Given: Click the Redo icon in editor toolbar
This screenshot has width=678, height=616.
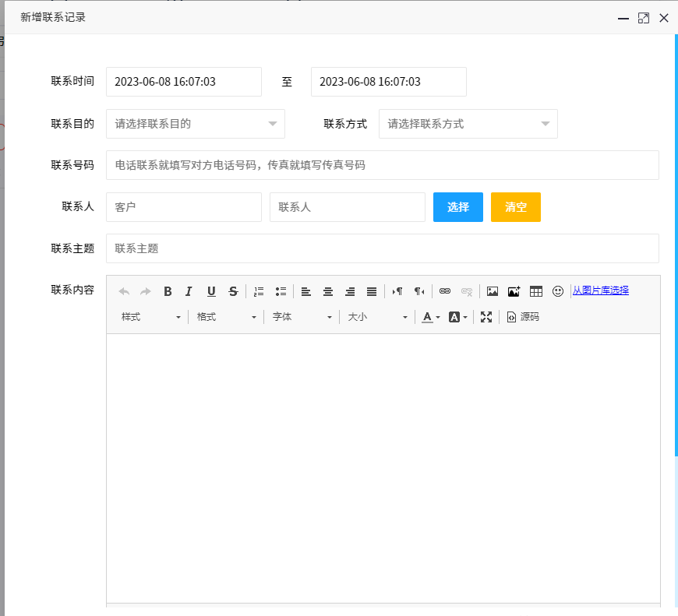Looking at the screenshot, I should [x=146, y=291].
